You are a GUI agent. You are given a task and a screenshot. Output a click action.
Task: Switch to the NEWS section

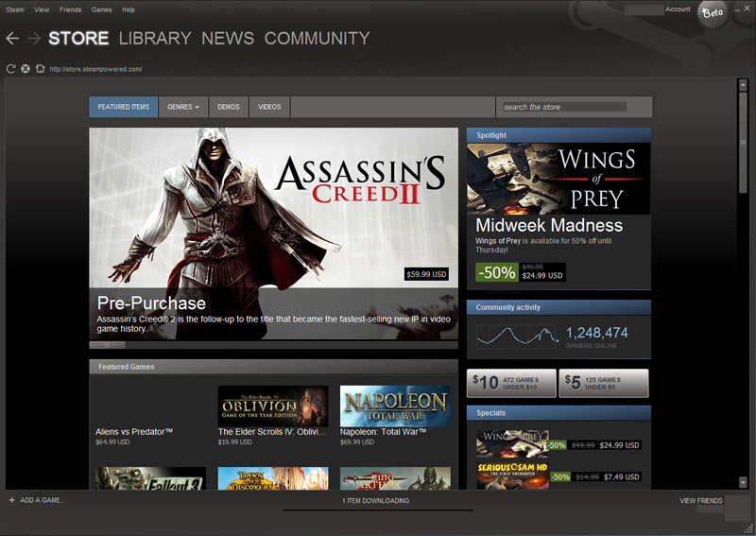228,39
